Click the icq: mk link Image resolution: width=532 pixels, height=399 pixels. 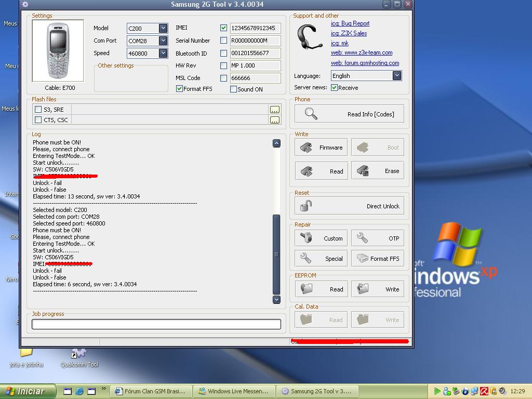pyautogui.click(x=340, y=43)
